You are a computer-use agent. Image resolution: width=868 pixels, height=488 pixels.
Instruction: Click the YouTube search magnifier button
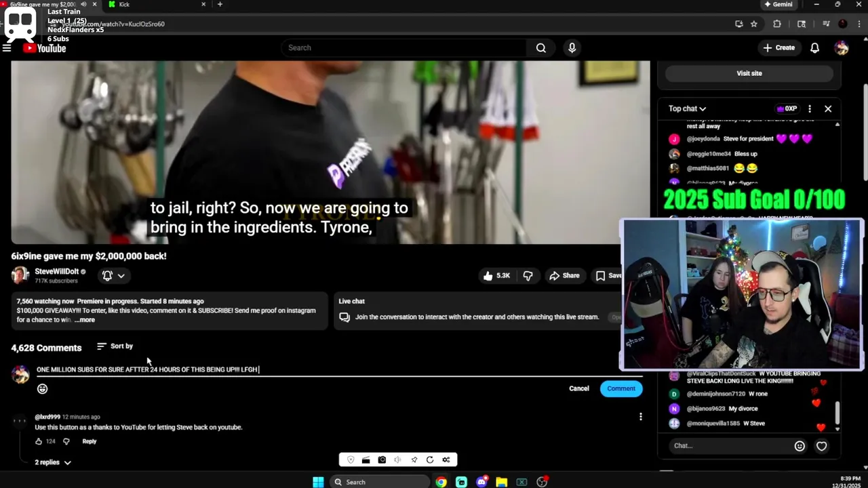pos(540,48)
